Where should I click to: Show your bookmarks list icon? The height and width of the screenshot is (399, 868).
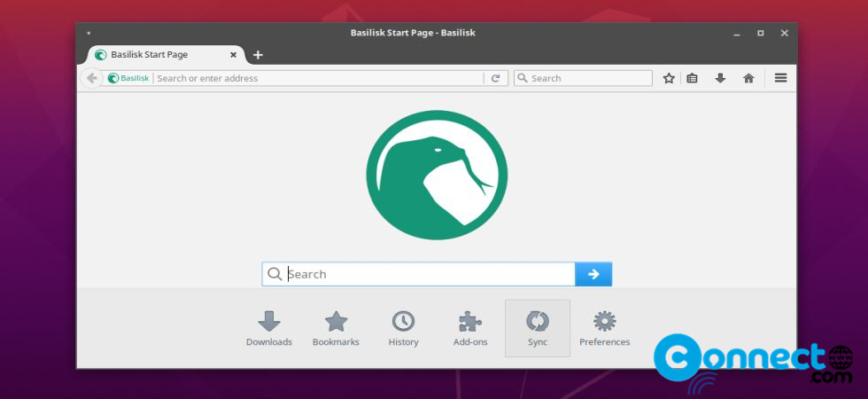pyautogui.click(x=692, y=78)
